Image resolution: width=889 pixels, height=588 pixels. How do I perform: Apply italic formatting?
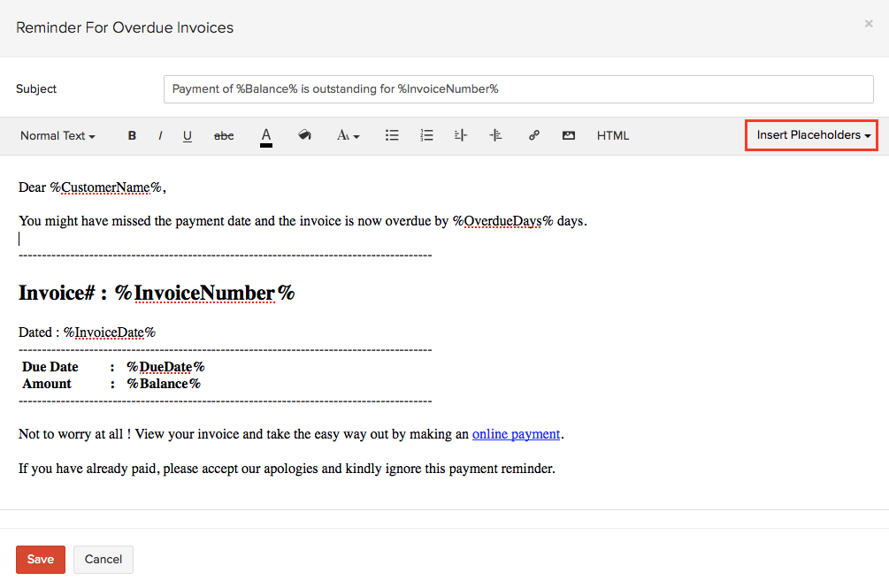coord(160,135)
